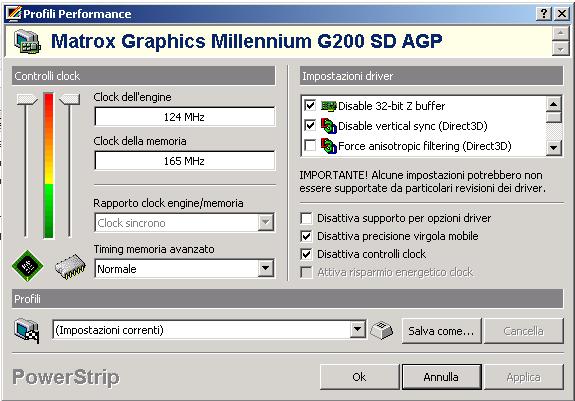Open the Timing memoria avanzato dropdown
The image size is (575, 401).
(x=265, y=268)
